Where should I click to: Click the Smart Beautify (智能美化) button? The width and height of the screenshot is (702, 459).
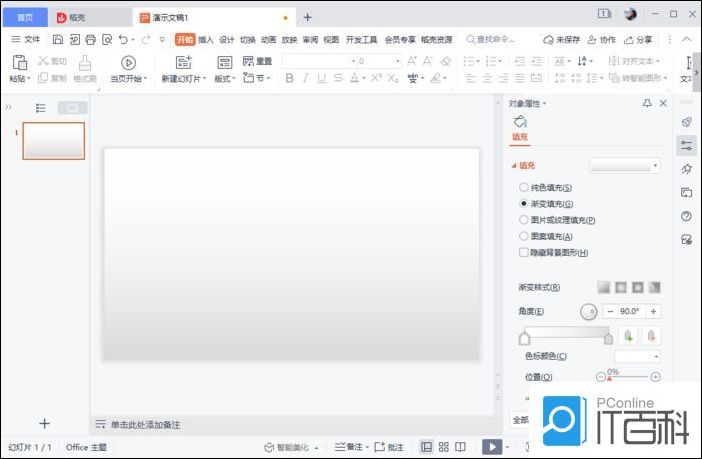click(292, 447)
